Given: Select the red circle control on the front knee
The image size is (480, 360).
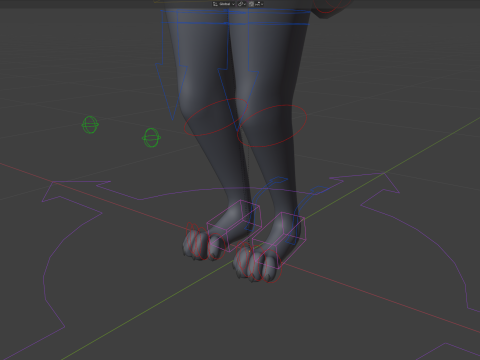Looking at the screenshot, I should click(272, 126).
